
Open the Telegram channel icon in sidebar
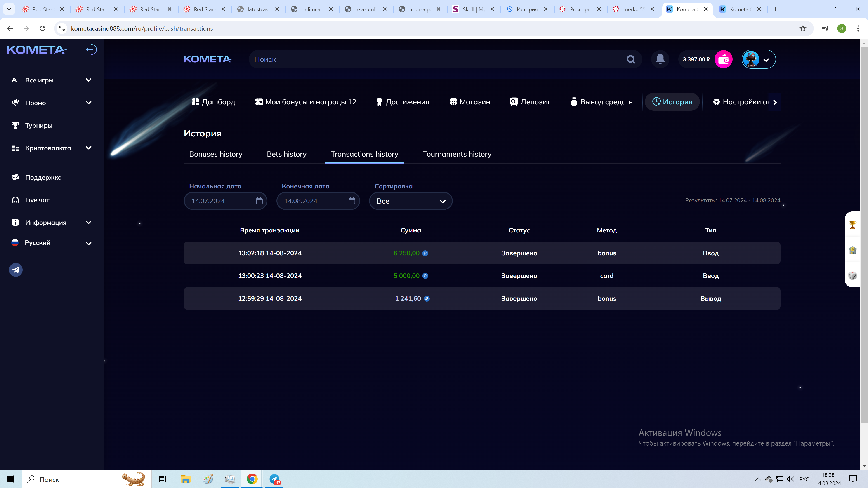click(x=16, y=270)
